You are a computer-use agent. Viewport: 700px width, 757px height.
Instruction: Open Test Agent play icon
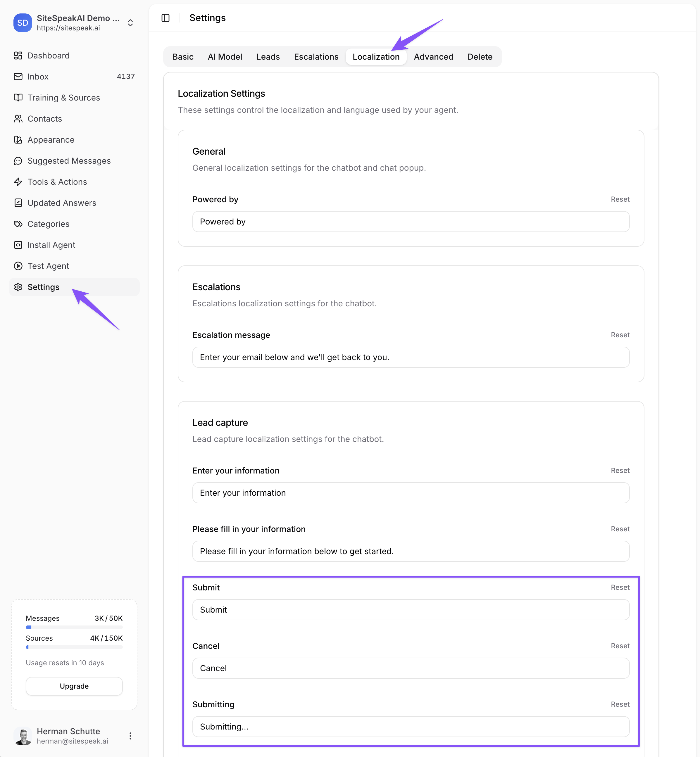pos(18,266)
